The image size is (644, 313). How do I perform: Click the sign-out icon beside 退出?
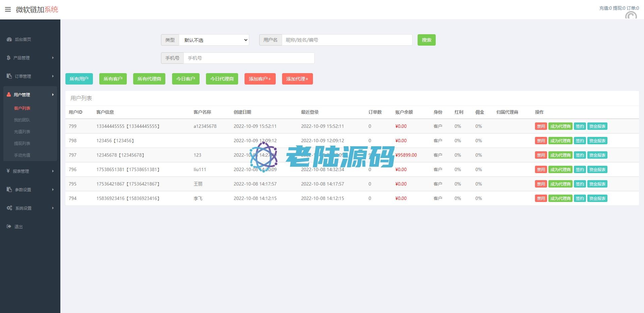(x=9, y=226)
